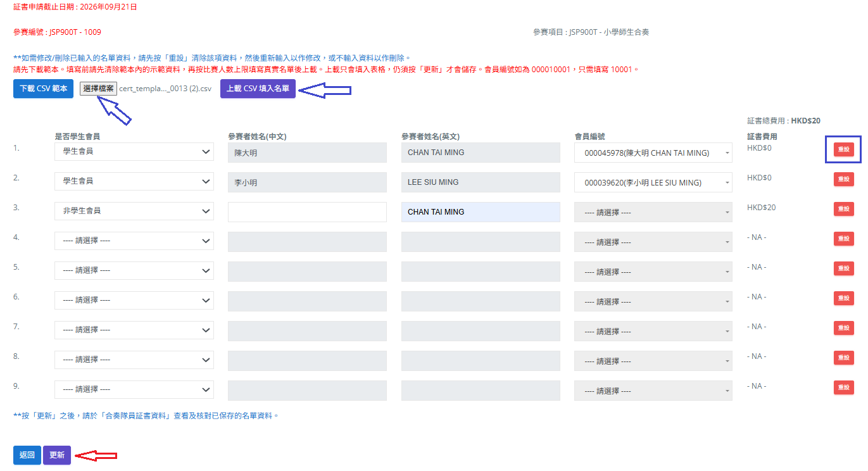Open the 選擇檔案 file chooser
Viewport: 868px width, 471px height.
coord(99,89)
